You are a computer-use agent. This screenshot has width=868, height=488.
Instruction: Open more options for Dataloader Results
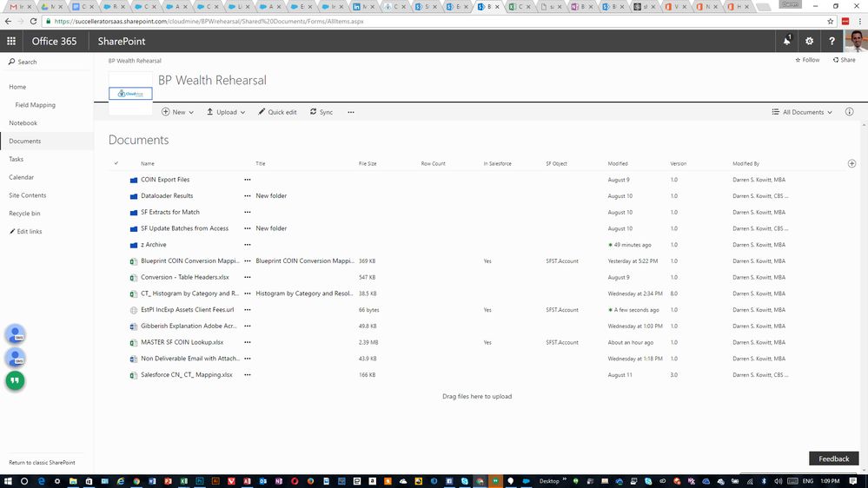(x=248, y=196)
